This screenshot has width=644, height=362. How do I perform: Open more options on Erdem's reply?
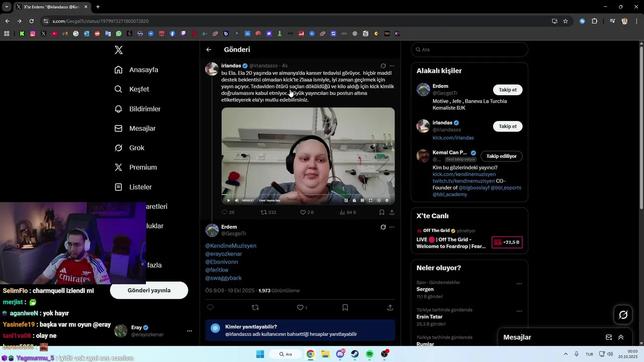pos(392,227)
